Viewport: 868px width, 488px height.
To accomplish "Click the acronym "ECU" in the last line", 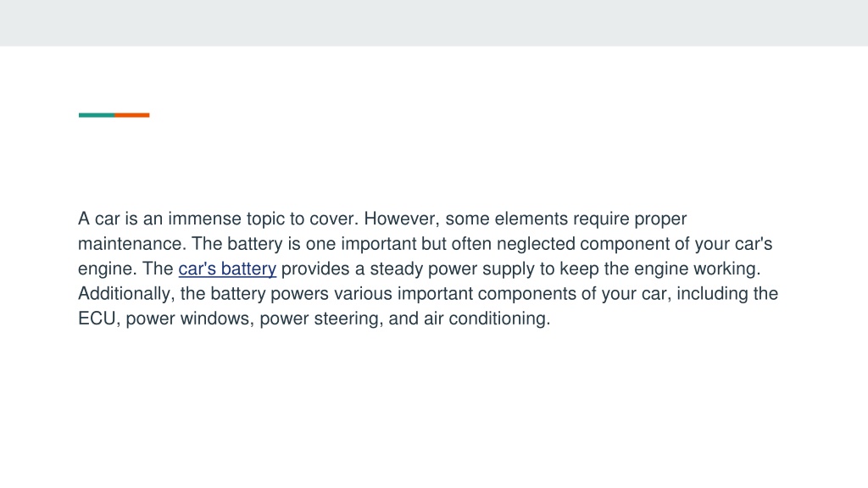I will pyautogui.click(x=97, y=319).
